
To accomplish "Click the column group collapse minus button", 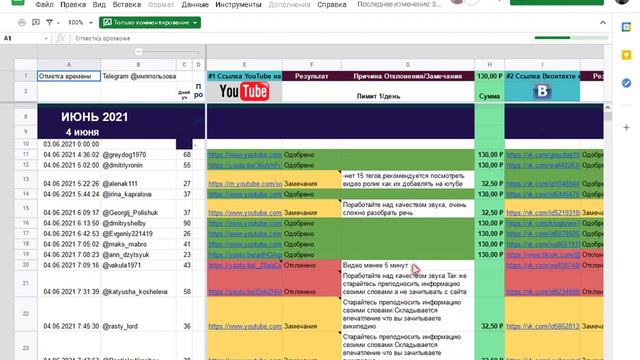I will pos(138,52).
